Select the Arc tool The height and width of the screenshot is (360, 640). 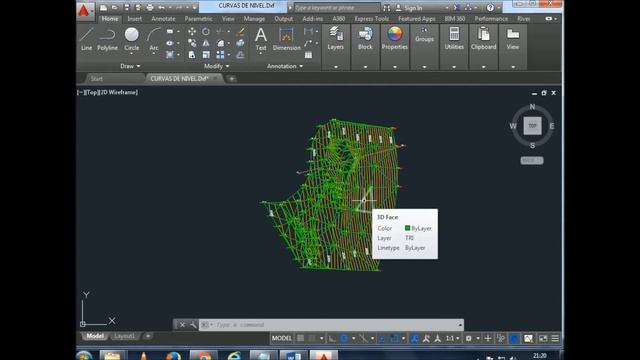coord(153,39)
